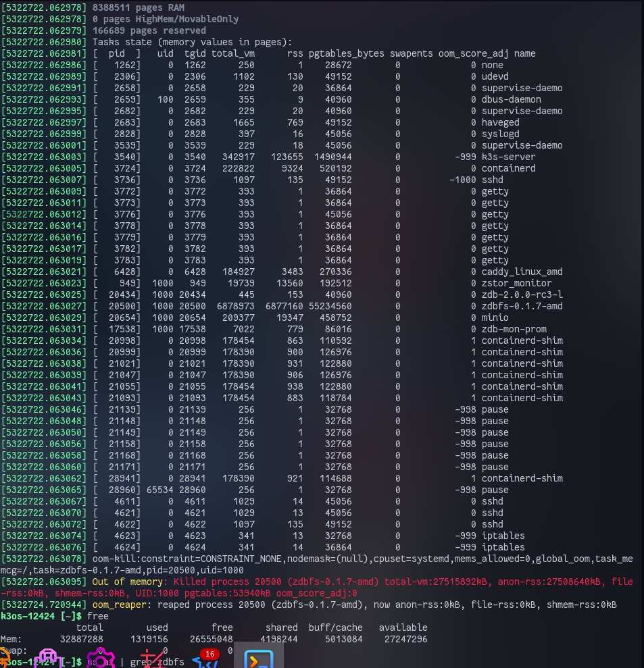Click the 'sshd' name in pid 4611 row
The image size is (644, 668).
[x=492, y=501]
